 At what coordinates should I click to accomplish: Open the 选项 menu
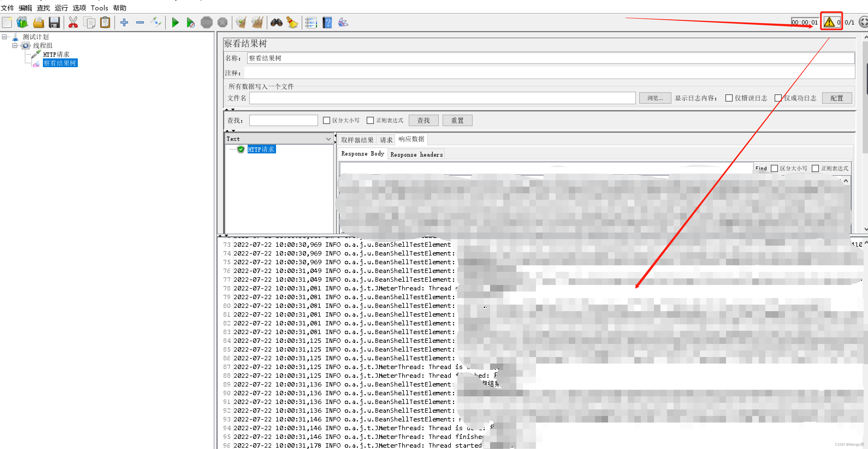point(79,8)
